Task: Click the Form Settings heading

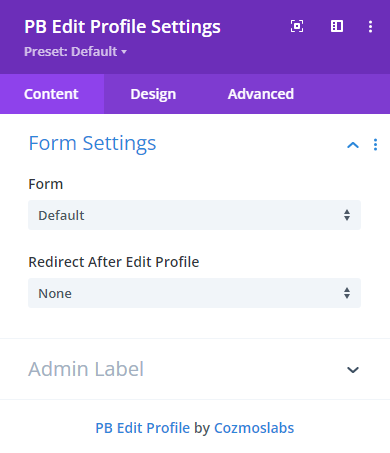Action: [x=92, y=144]
